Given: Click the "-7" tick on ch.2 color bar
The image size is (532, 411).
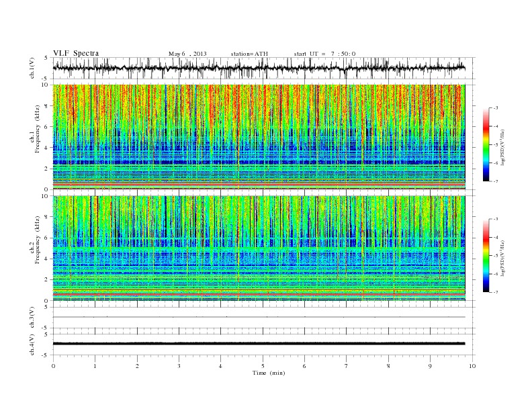Looking at the screenshot, I should [x=496, y=292].
